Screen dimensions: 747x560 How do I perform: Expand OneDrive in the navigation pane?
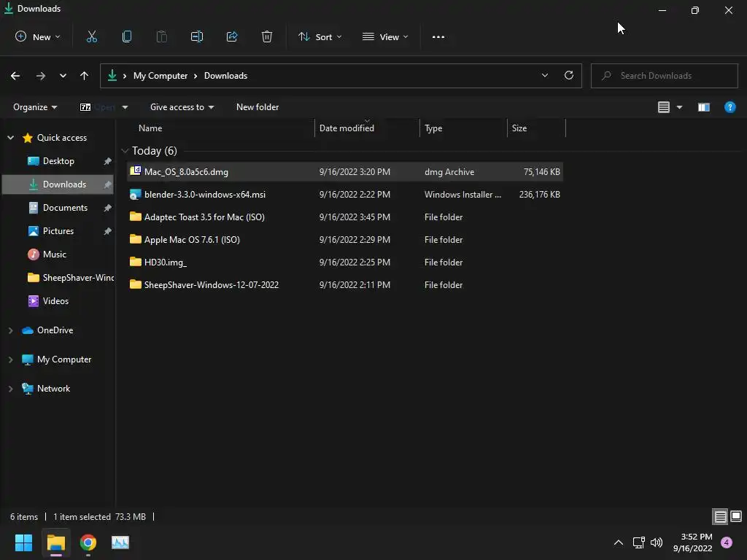pos(10,330)
